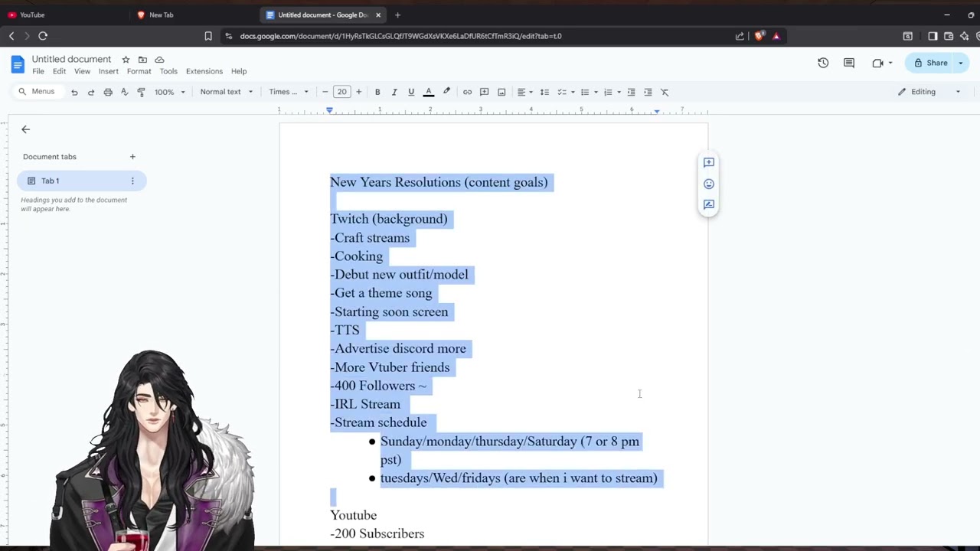Increase the font size
Viewport: 980px width, 551px height.
tap(358, 92)
